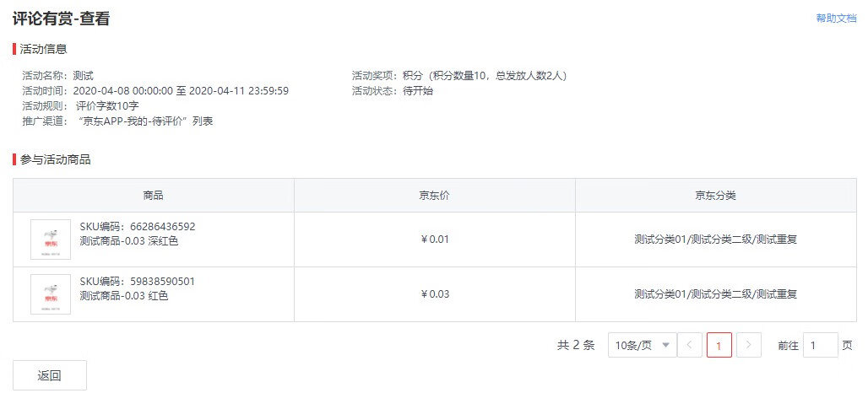Click thumbnail of SKU 59838590501 product
868x393 pixels.
click(x=51, y=294)
